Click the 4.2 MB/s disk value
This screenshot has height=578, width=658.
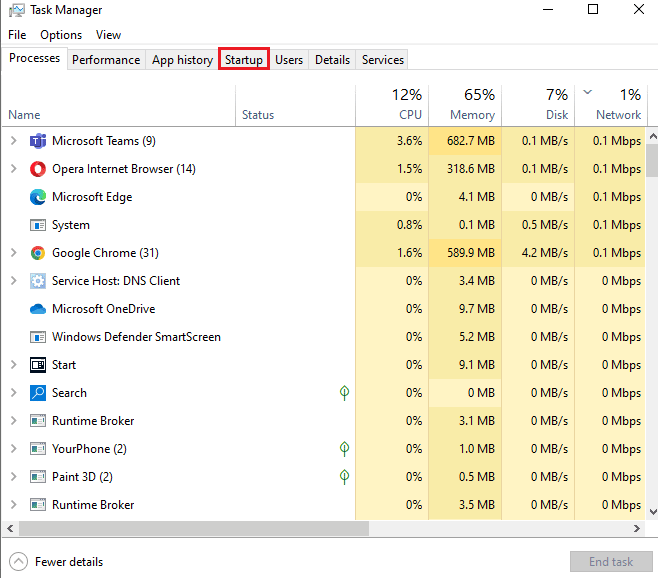[x=545, y=253]
